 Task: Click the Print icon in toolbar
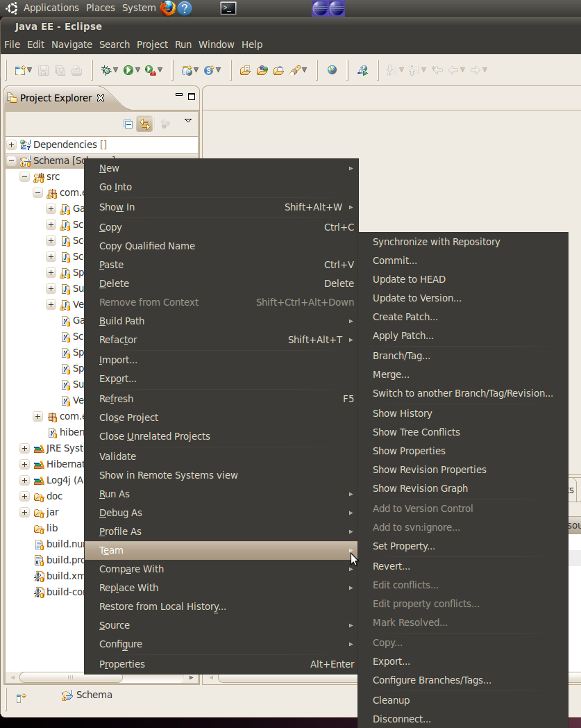(76, 70)
